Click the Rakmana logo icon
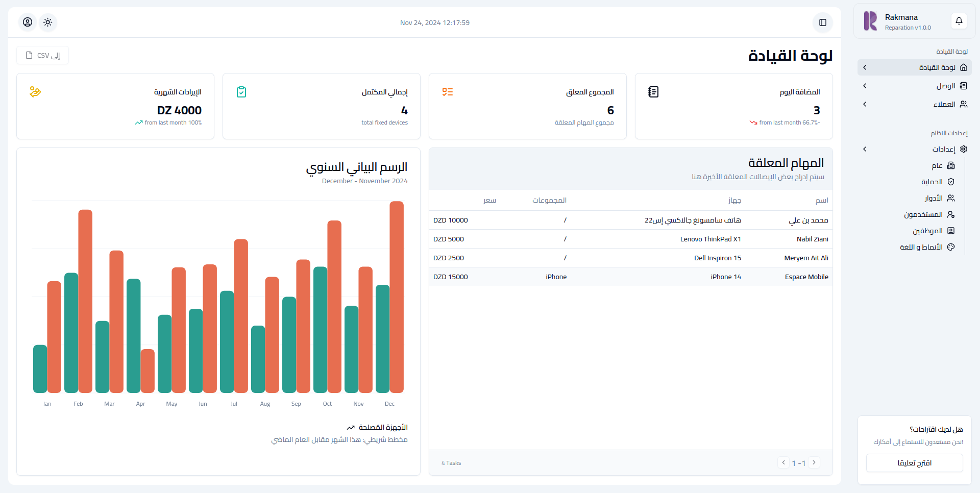The height and width of the screenshot is (493, 980). click(870, 21)
